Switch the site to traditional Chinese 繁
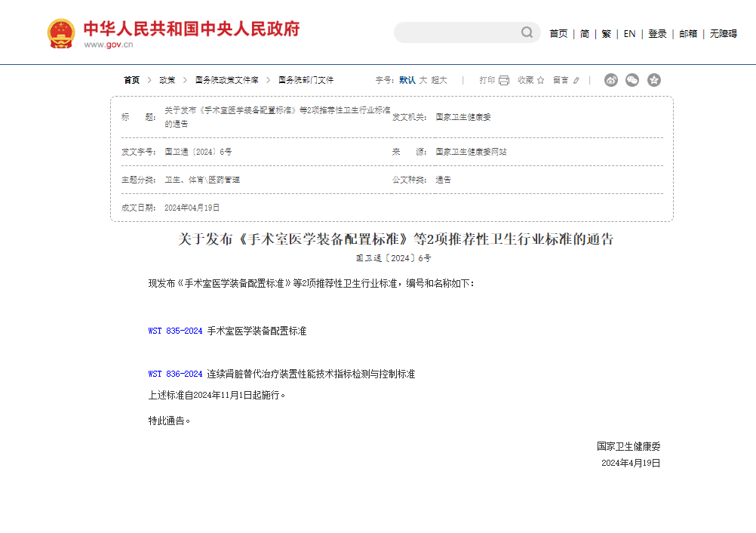 point(606,33)
